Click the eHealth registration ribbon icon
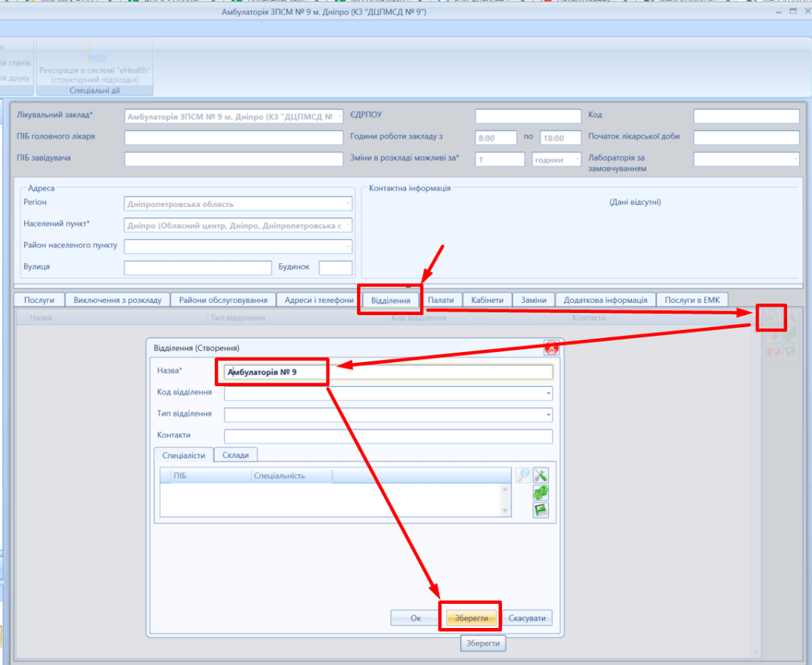Image resolution: width=812 pixels, height=665 pixels. [x=95, y=55]
